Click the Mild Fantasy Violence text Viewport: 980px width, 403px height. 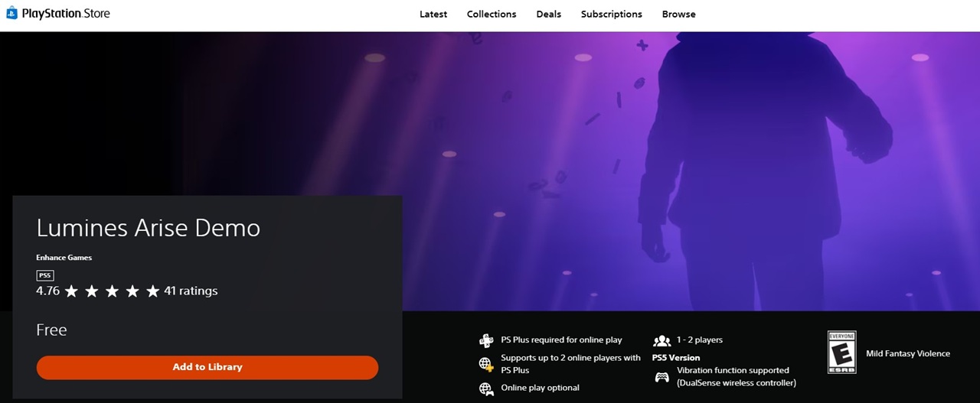tap(908, 353)
